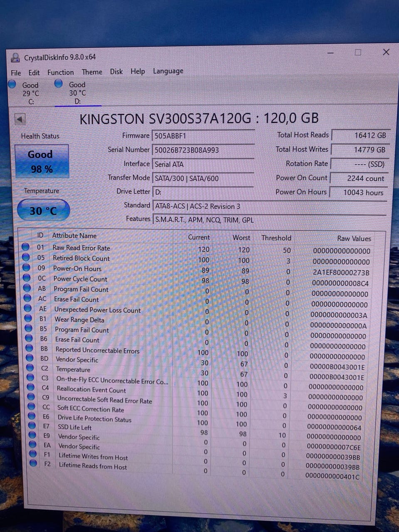The width and height of the screenshot is (399, 532).
Task: Open the Theme menu
Action: tap(92, 72)
